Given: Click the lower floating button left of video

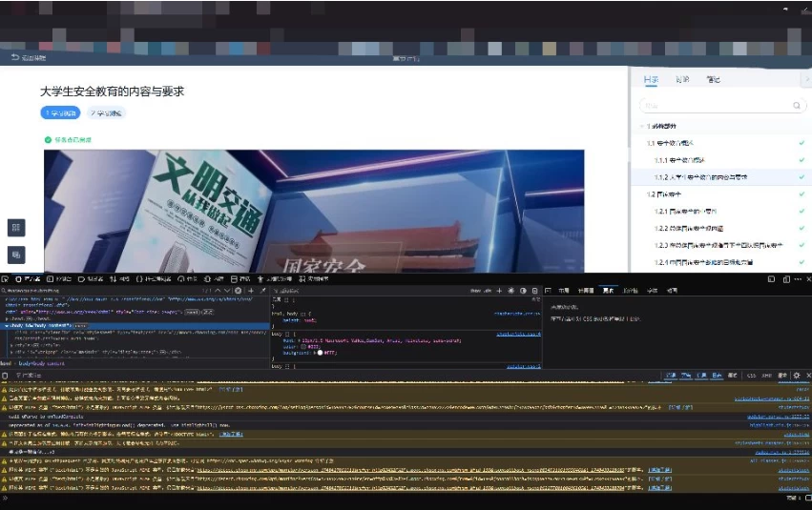Looking at the screenshot, I should (x=16, y=255).
